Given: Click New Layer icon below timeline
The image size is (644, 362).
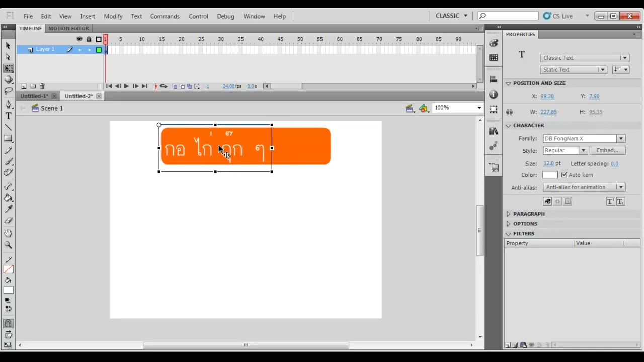Looking at the screenshot, I should (x=24, y=86).
